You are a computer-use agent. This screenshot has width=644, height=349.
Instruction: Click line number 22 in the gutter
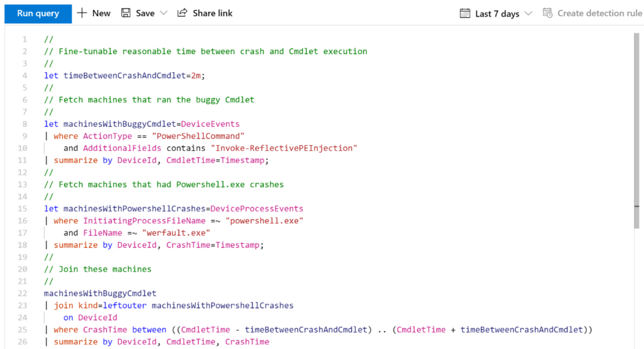[25, 294]
